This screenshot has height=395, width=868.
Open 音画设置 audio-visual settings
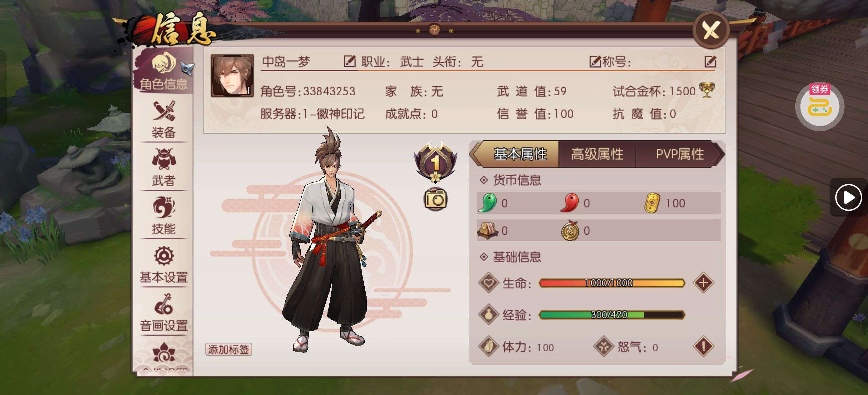coord(164,313)
